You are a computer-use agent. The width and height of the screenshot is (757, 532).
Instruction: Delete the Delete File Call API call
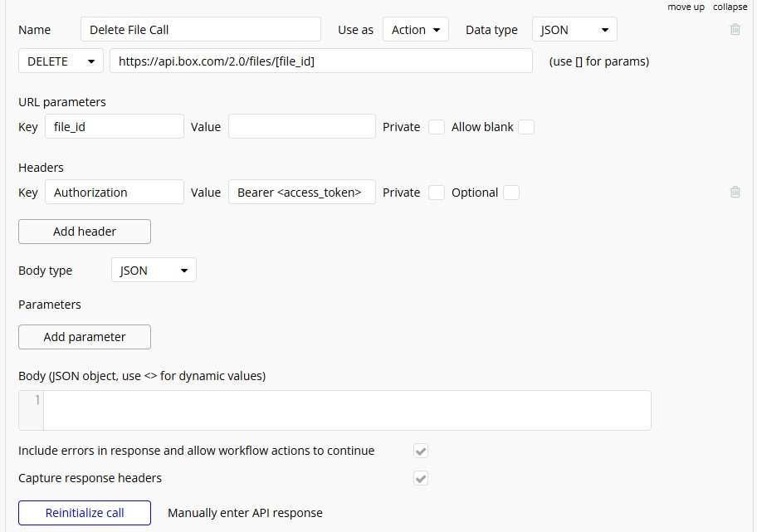click(x=735, y=29)
